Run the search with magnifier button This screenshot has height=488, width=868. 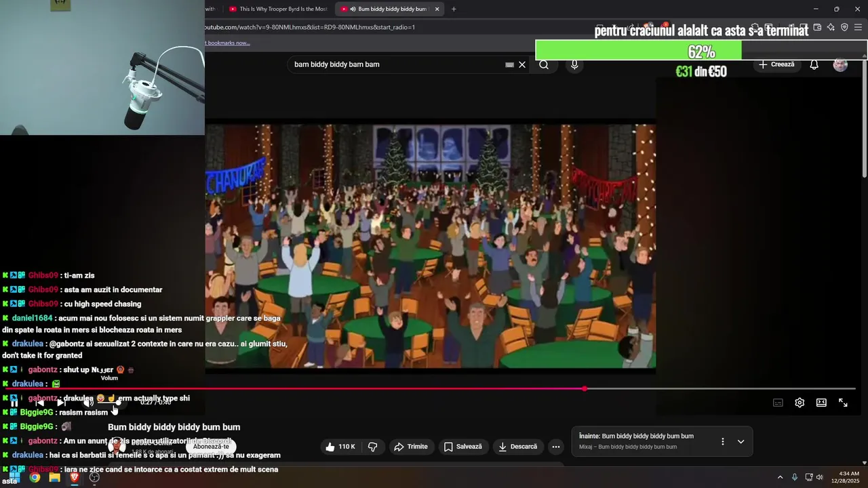544,64
